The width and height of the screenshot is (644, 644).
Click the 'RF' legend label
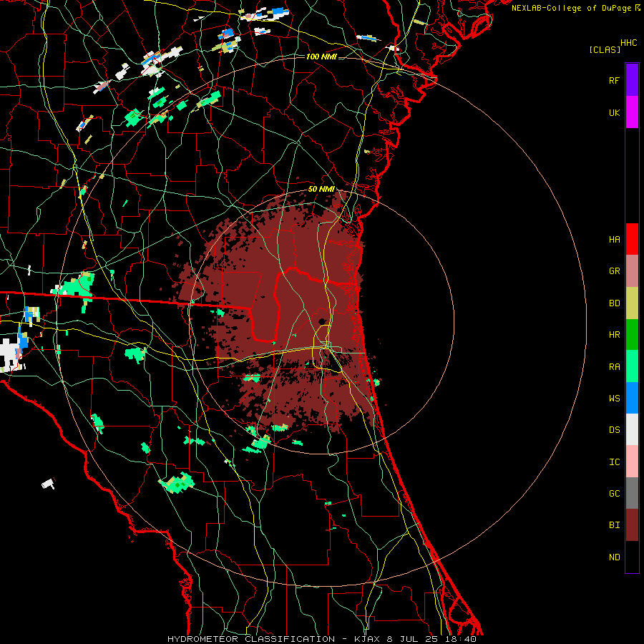(x=614, y=80)
